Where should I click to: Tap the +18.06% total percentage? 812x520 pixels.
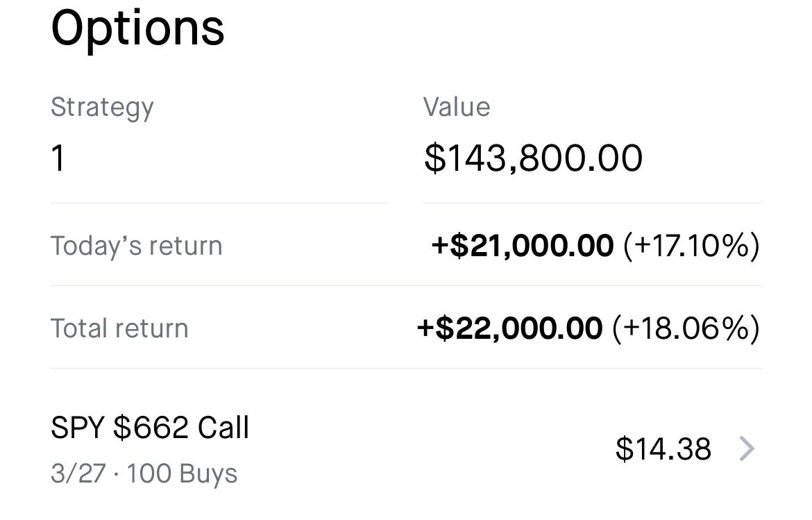pos(685,328)
